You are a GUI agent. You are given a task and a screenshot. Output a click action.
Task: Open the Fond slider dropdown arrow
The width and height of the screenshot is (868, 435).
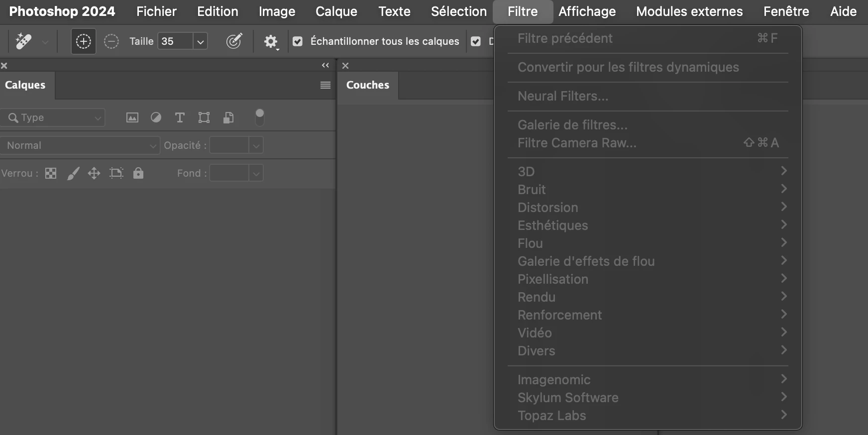tap(256, 174)
